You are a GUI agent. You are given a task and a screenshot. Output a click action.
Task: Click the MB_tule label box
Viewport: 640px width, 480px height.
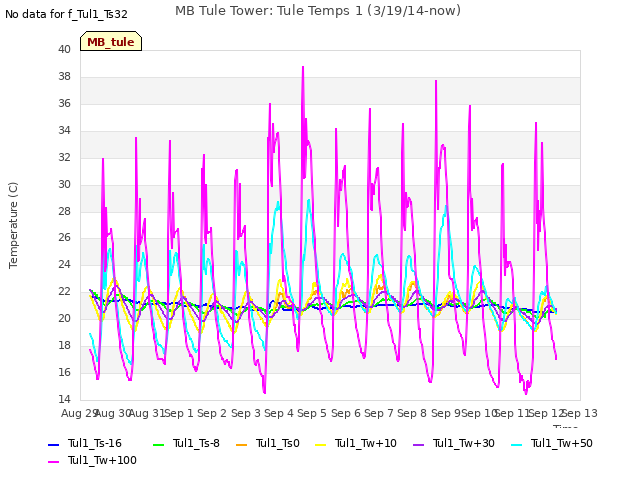(x=111, y=41)
